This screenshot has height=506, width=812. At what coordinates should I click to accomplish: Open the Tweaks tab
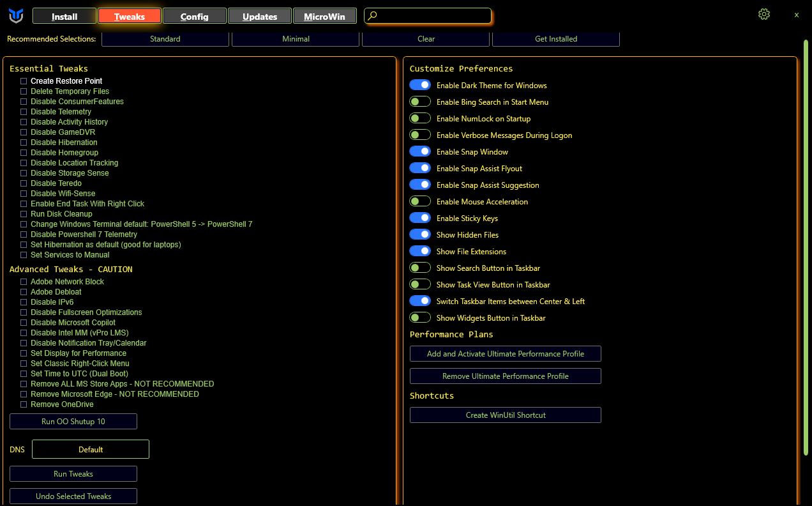(x=130, y=16)
